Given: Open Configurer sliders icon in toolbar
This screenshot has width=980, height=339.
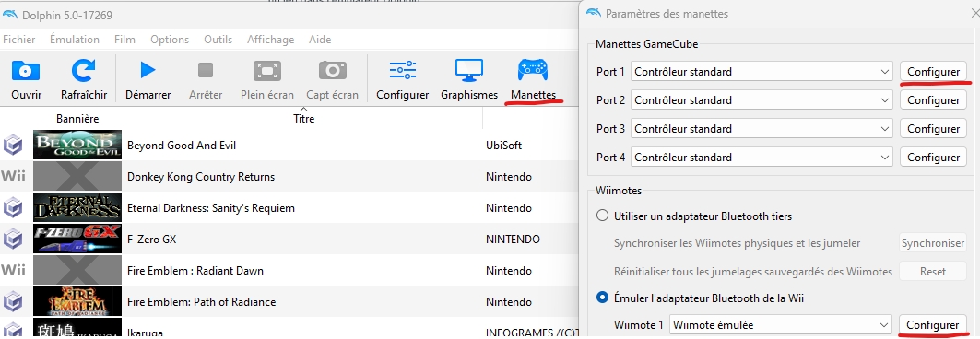Looking at the screenshot, I should pyautogui.click(x=403, y=70).
